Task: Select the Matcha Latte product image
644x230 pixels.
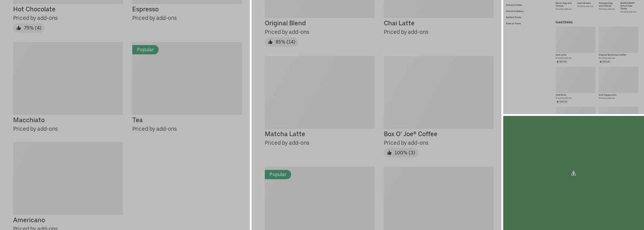Action: 320,92
